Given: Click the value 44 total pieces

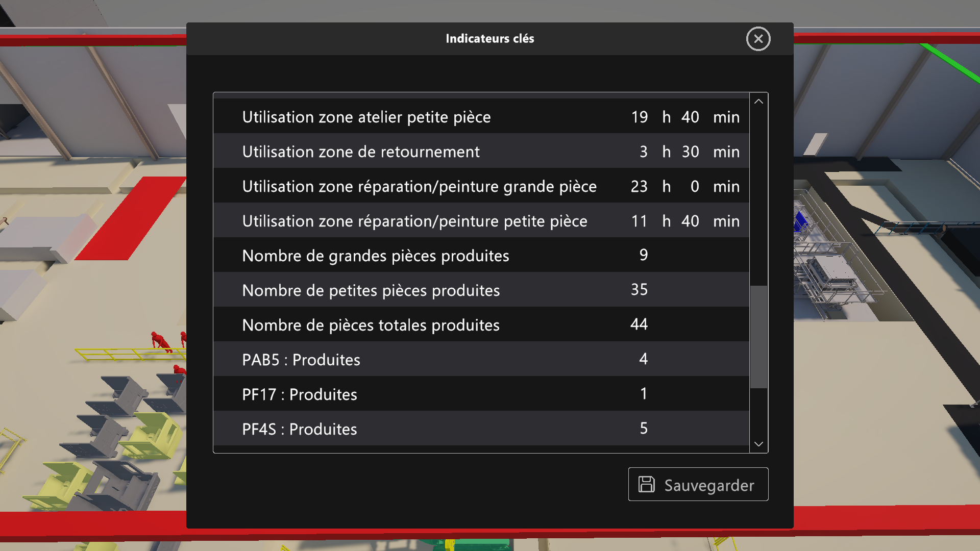Looking at the screenshot, I should 639,324.
